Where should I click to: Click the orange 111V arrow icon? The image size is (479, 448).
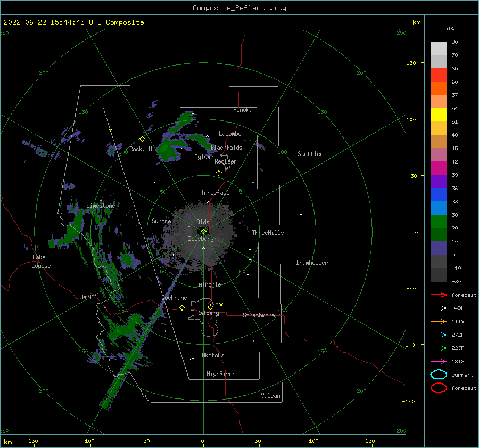pos(439,321)
